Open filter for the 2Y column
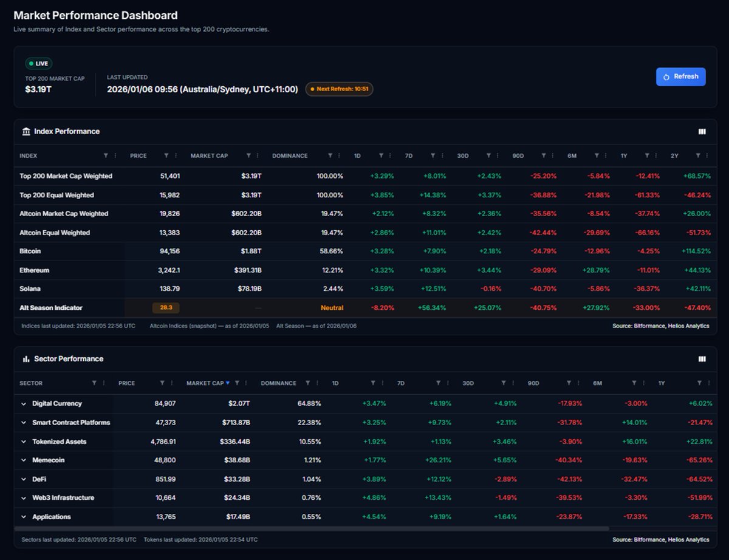The width and height of the screenshot is (729, 560). (699, 156)
